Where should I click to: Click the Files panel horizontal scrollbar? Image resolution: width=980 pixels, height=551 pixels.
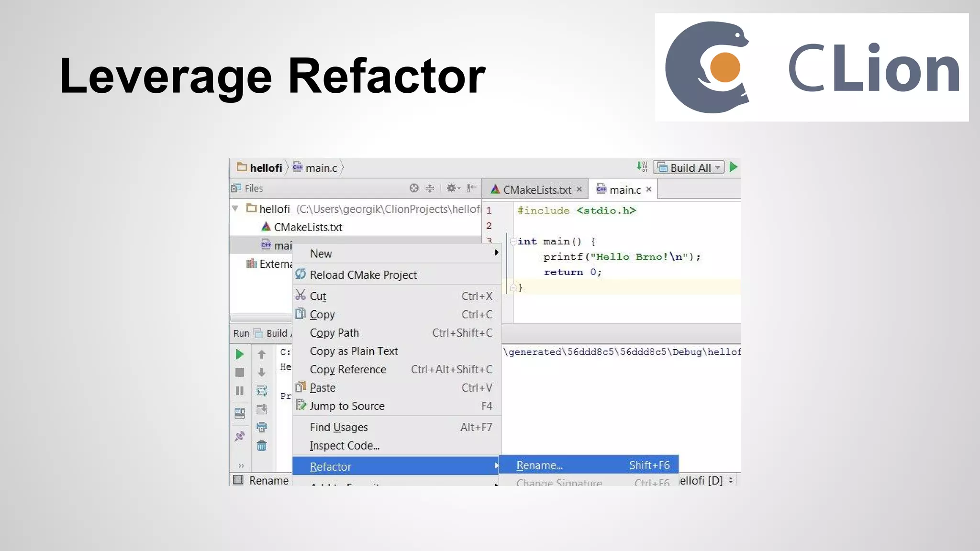[261, 318]
